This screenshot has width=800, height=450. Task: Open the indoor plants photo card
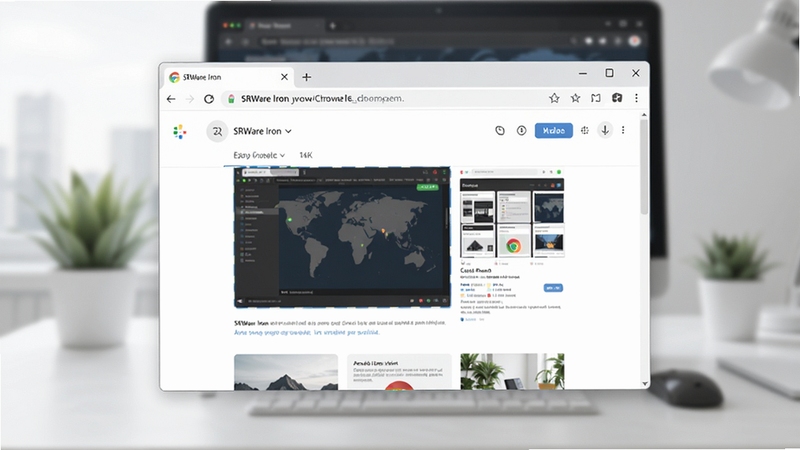click(512, 372)
